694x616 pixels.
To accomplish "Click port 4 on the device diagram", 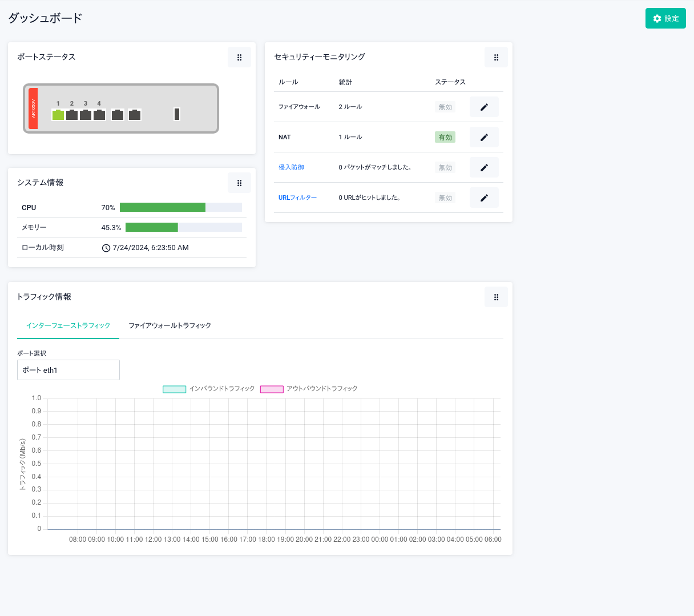I will (99, 115).
